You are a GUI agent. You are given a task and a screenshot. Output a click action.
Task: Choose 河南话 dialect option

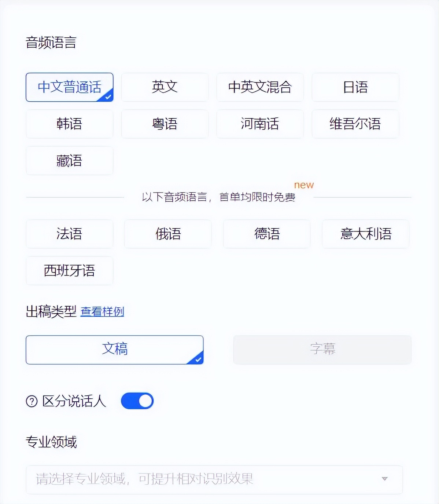coord(260,124)
